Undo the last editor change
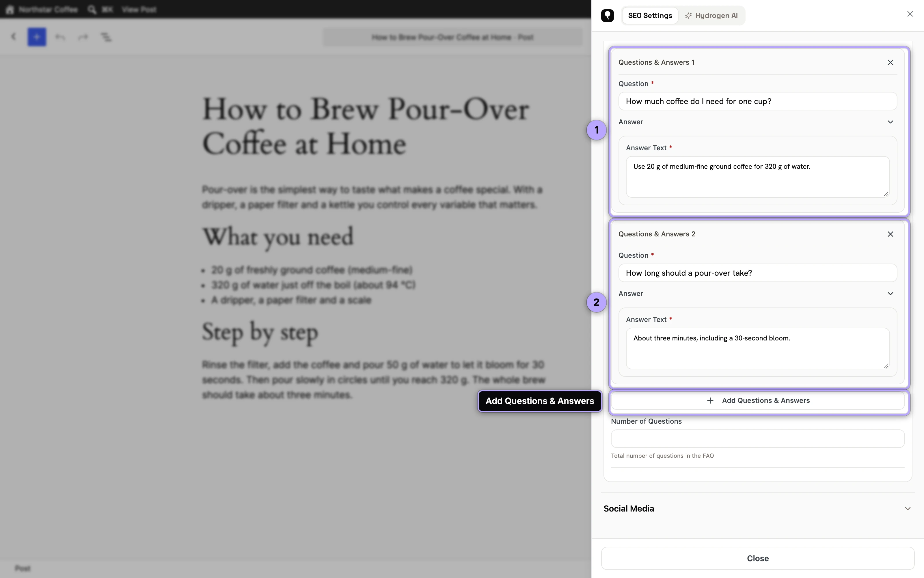Screen dimensions: 924x578 60,37
